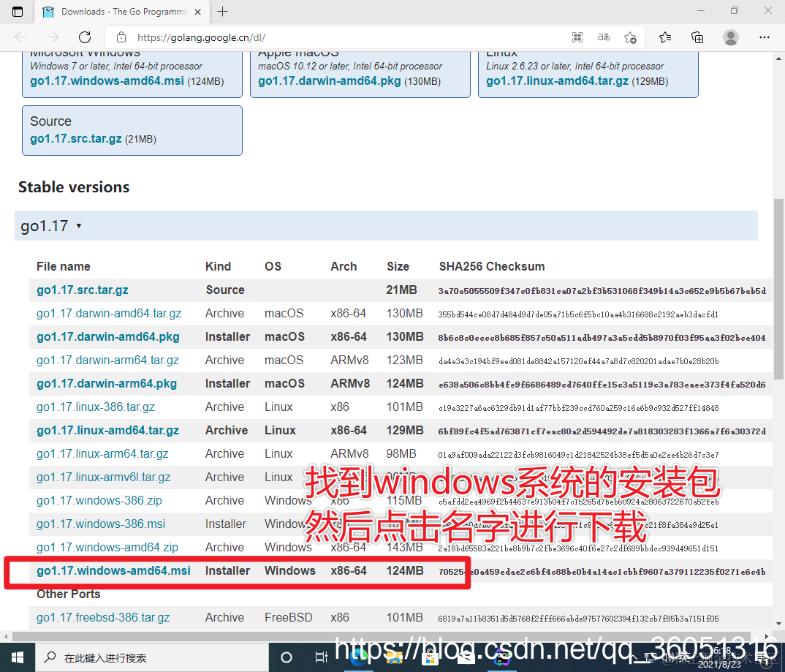Go back to previous page
This screenshot has height=672, width=785.
coord(20,37)
